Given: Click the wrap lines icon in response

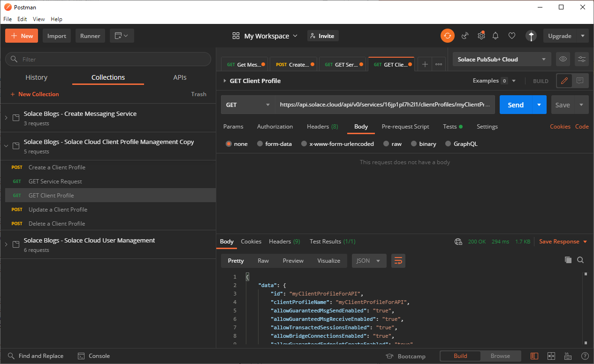Looking at the screenshot, I should (398, 261).
